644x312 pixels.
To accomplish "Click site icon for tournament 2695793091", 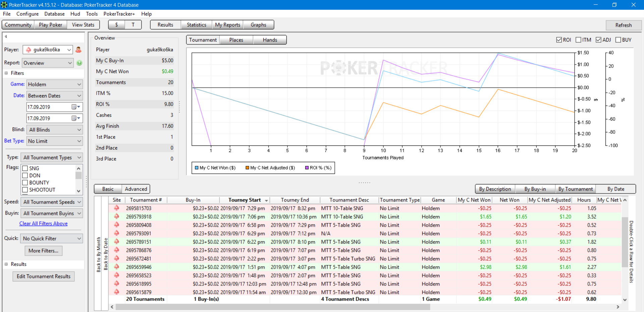I will (117, 233).
